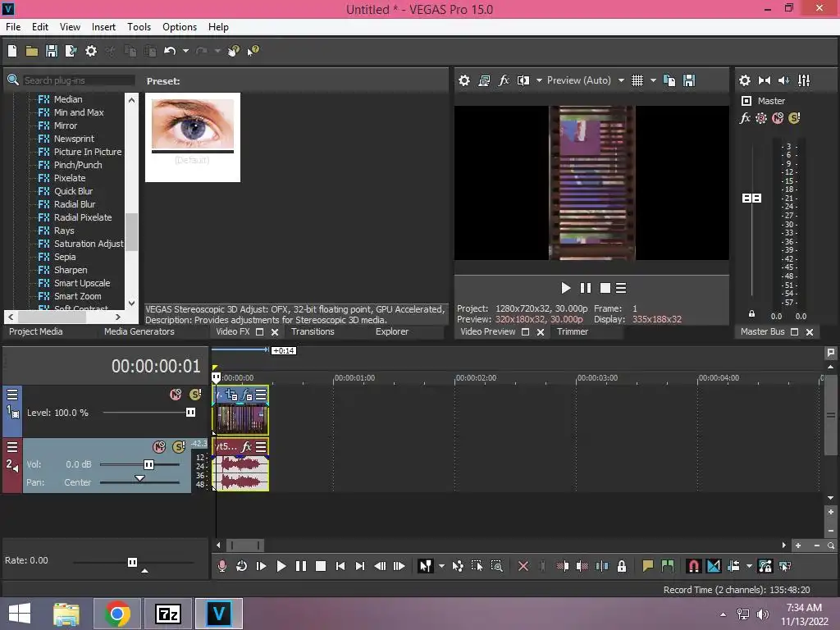Toggle Master bus solo
The image size is (840, 630).
pos(794,118)
